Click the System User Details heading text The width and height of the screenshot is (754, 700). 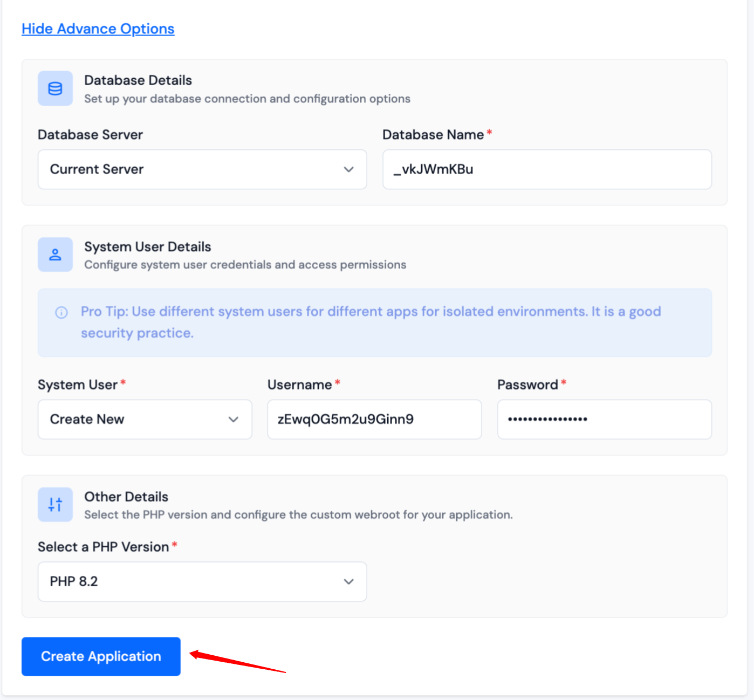click(x=148, y=246)
